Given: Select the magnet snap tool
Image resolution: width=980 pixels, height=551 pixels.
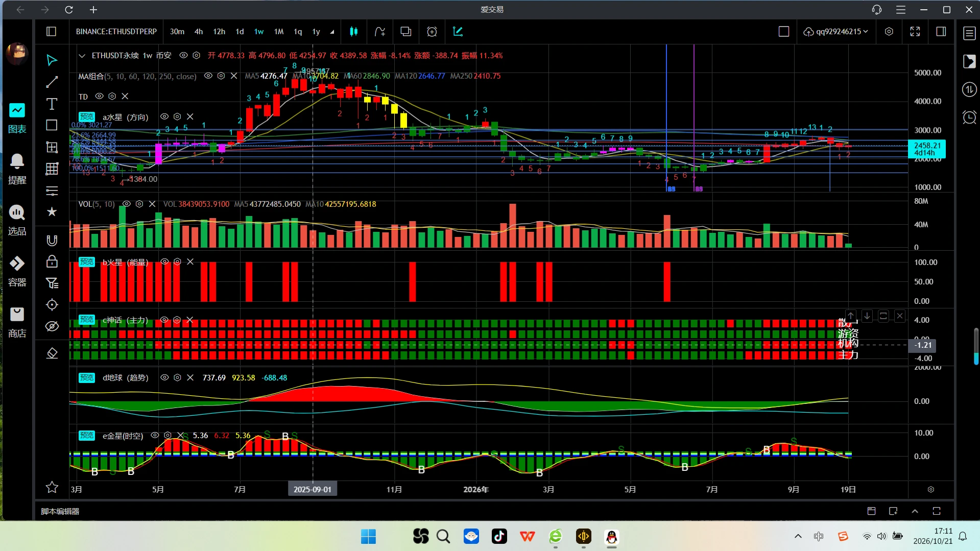Looking at the screenshot, I should (52, 240).
